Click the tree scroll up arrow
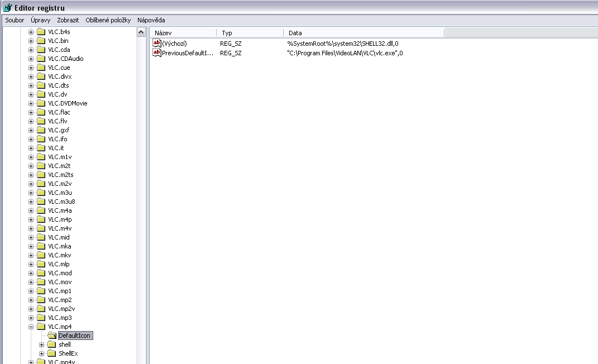This screenshot has height=364, width=598. coord(141,32)
